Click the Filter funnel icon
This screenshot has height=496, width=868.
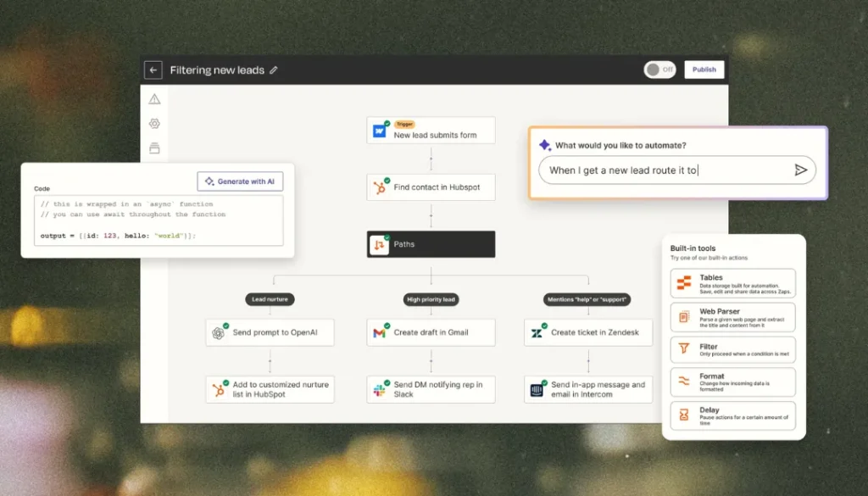pos(684,348)
